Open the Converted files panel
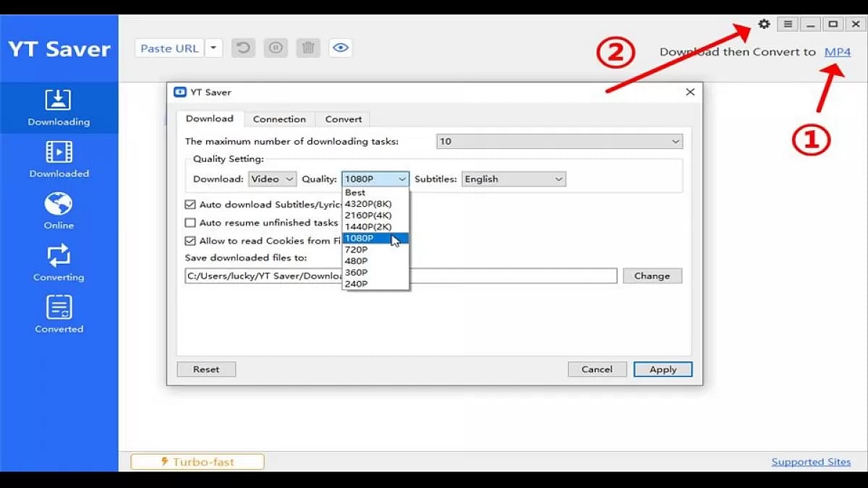 [x=59, y=314]
